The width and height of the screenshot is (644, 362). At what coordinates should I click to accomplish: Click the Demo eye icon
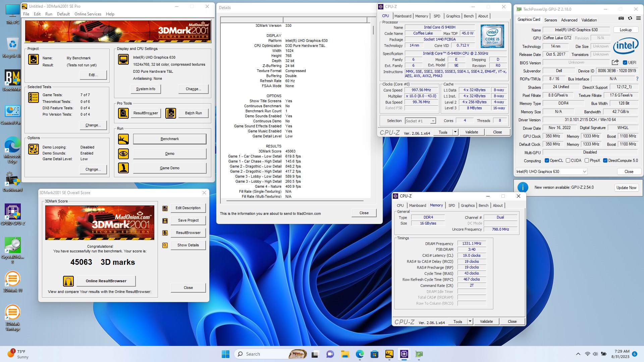click(x=123, y=154)
